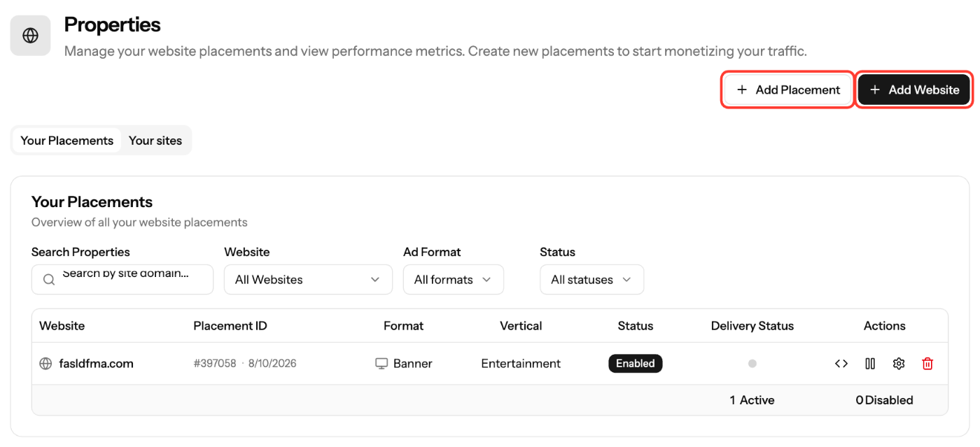This screenshot has width=980, height=447.
Task: Open the All statuses dropdown
Action: click(591, 280)
